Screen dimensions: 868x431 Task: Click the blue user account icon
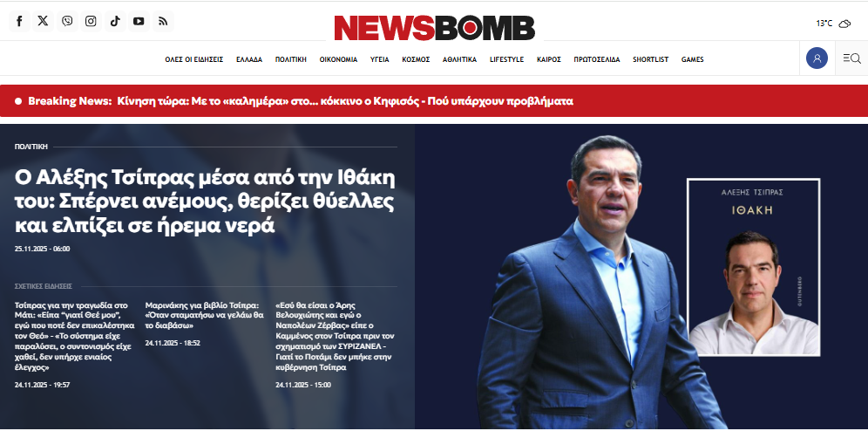click(x=817, y=58)
